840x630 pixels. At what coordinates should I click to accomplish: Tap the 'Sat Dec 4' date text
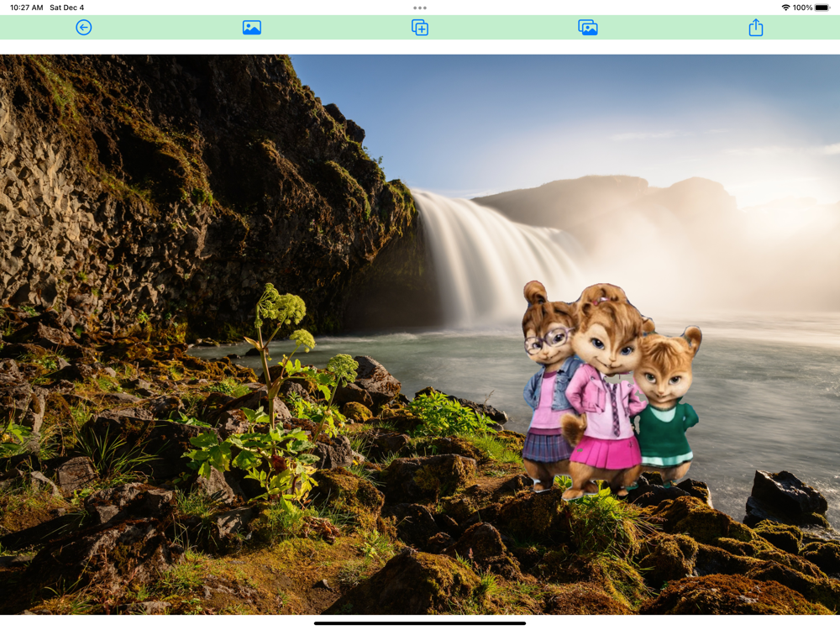(67, 8)
